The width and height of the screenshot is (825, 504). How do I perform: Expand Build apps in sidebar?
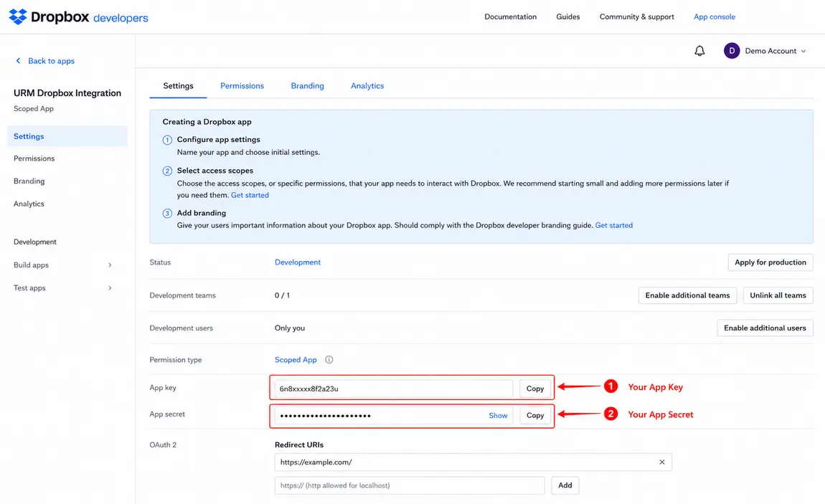click(x=110, y=265)
